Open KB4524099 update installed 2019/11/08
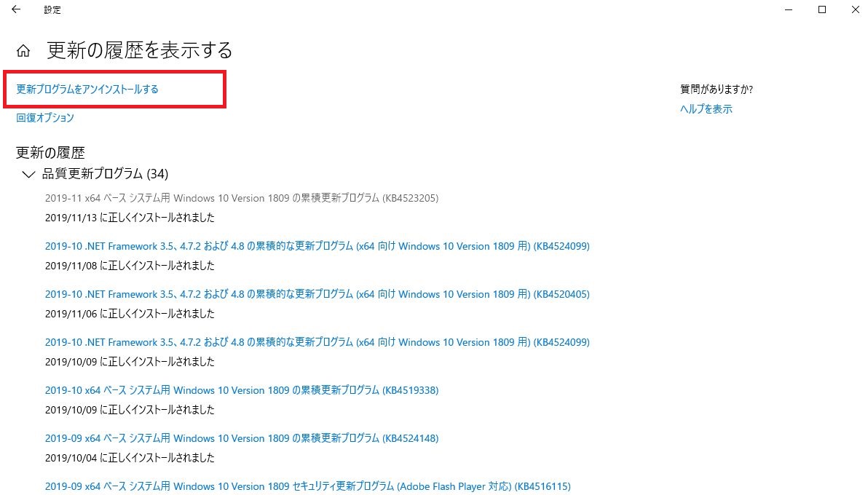 (317, 246)
